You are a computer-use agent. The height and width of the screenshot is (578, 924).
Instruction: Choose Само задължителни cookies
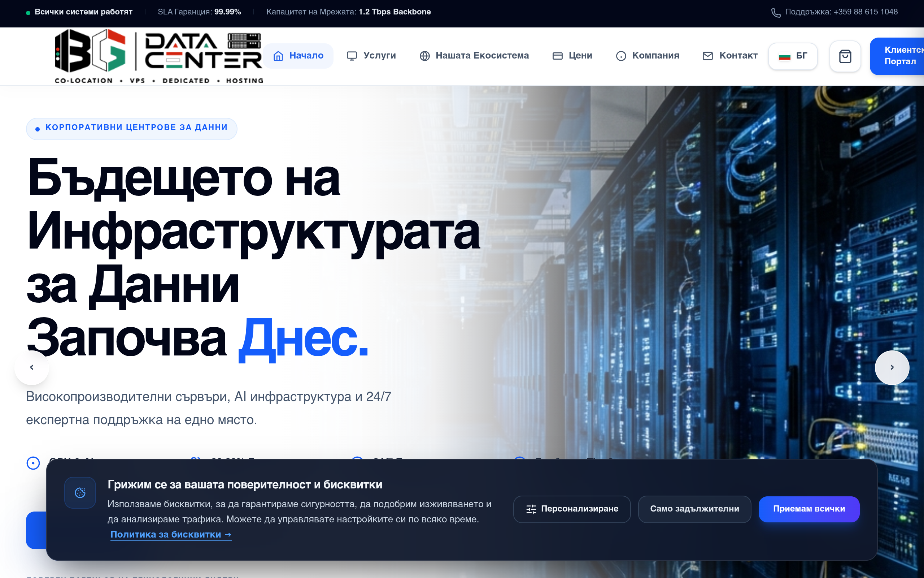[x=694, y=509]
